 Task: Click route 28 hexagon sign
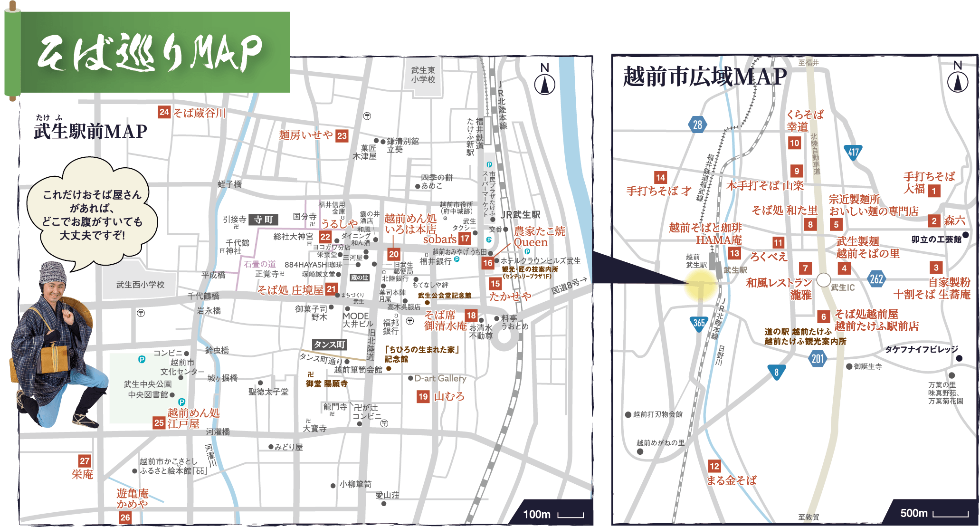click(697, 125)
